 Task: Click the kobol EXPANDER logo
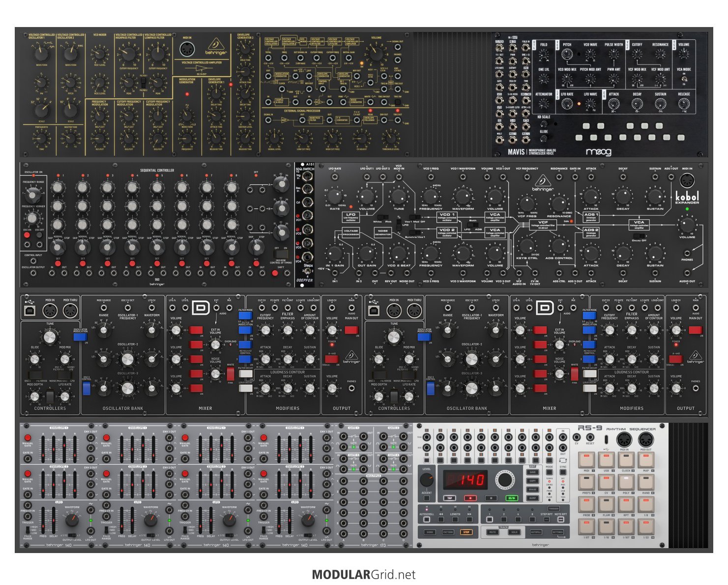point(687,198)
